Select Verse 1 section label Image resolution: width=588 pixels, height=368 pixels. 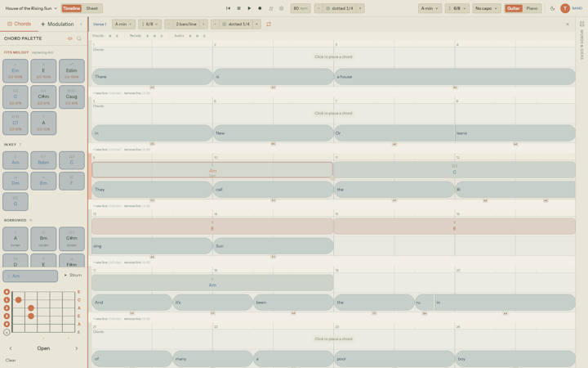[100, 24]
